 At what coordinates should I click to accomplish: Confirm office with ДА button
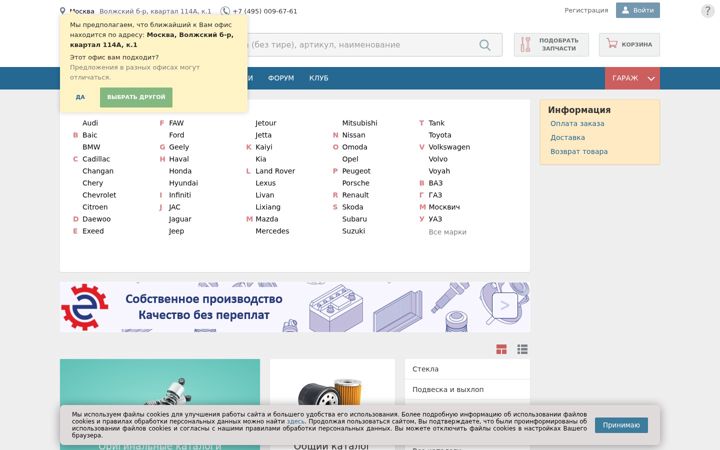click(80, 97)
